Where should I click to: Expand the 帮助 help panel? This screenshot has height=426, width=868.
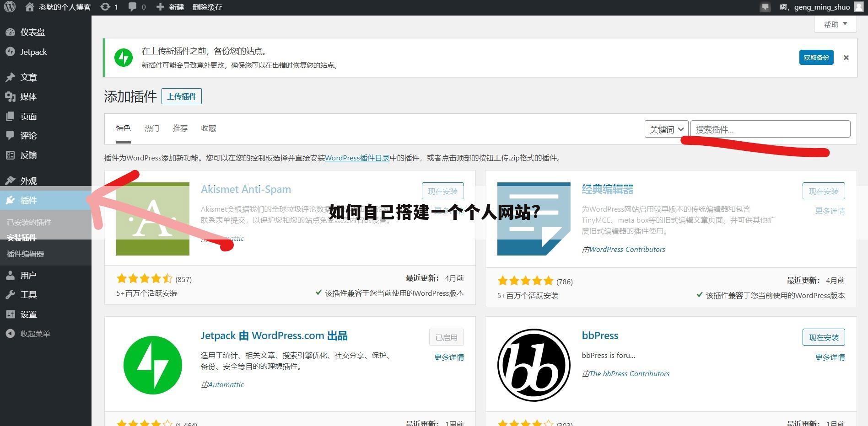pos(834,24)
